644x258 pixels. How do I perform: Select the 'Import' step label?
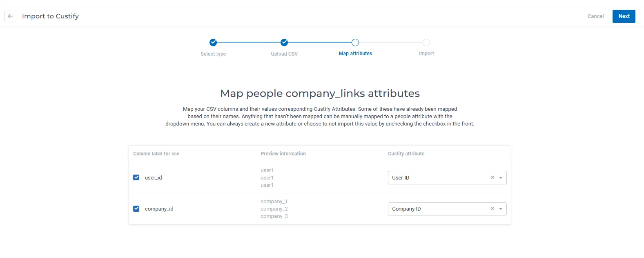pyautogui.click(x=426, y=54)
